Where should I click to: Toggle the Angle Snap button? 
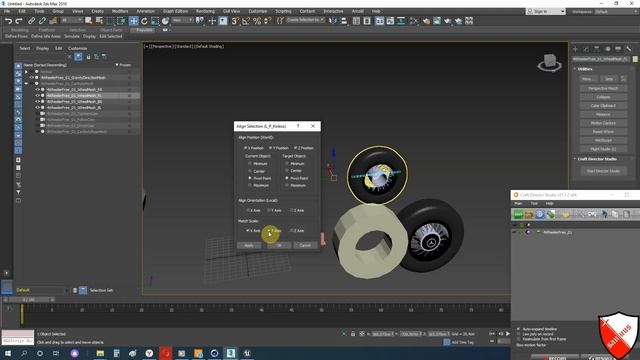click(x=246, y=21)
